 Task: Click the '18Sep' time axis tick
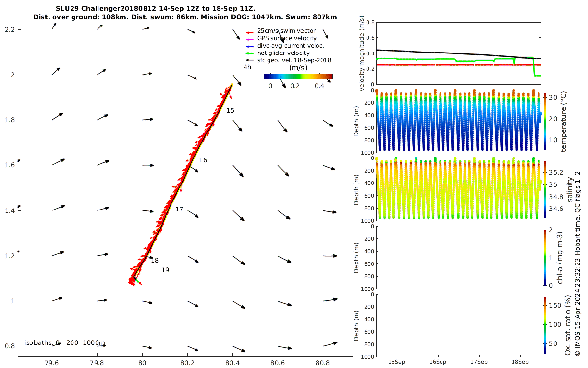click(x=520, y=363)
